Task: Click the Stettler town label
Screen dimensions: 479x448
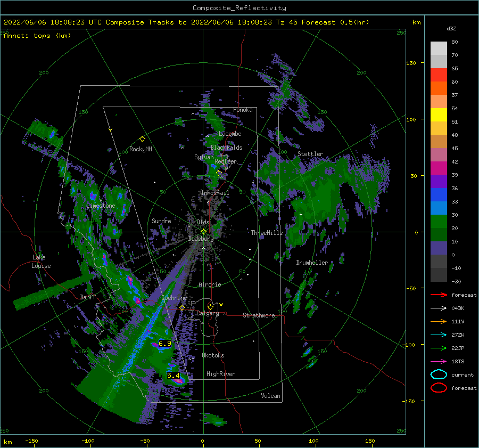Action: (x=310, y=154)
